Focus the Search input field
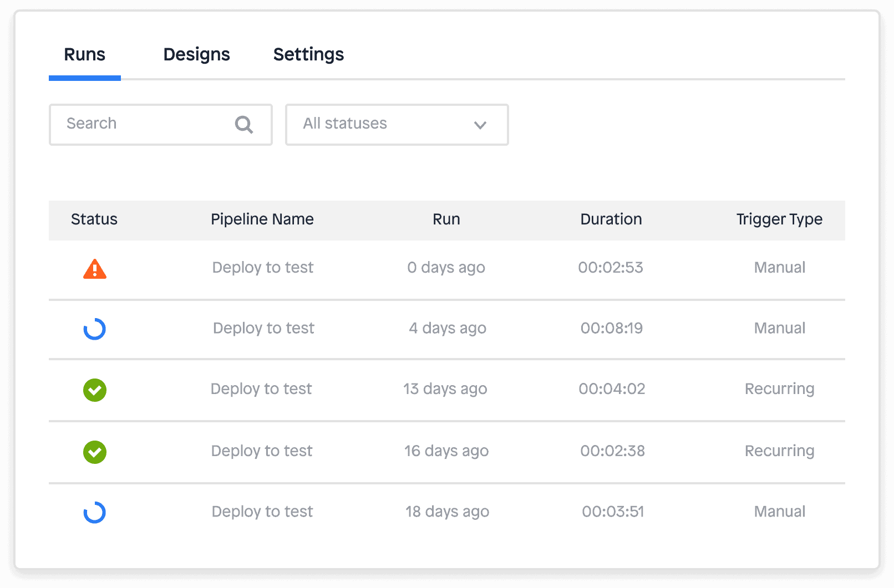The image size is (894, 588). click(x=144, y=124)
